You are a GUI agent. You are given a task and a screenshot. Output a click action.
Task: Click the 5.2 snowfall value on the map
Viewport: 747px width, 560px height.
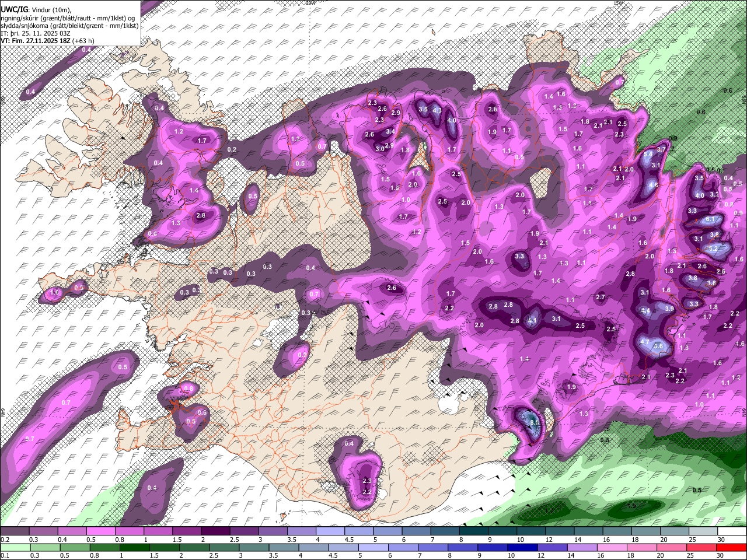(x=713, y=249)
